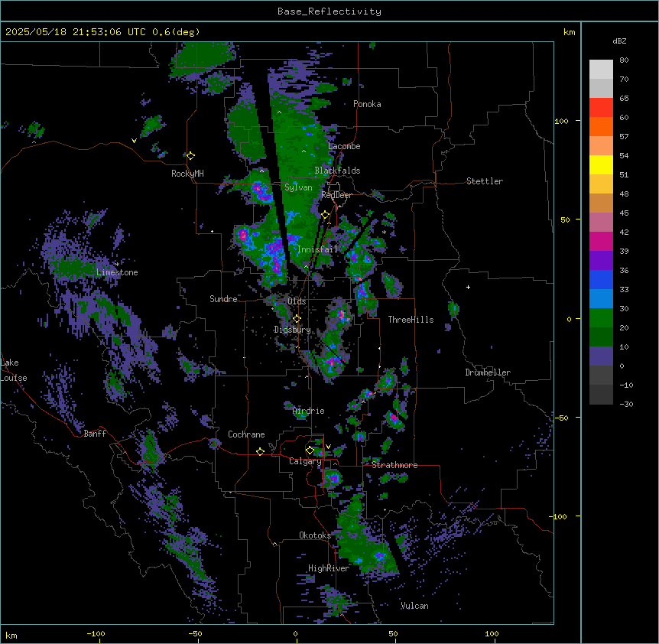Select the Cochrane label
The image size is (659, 644).
pyautogui.click(x=246, y=434)
